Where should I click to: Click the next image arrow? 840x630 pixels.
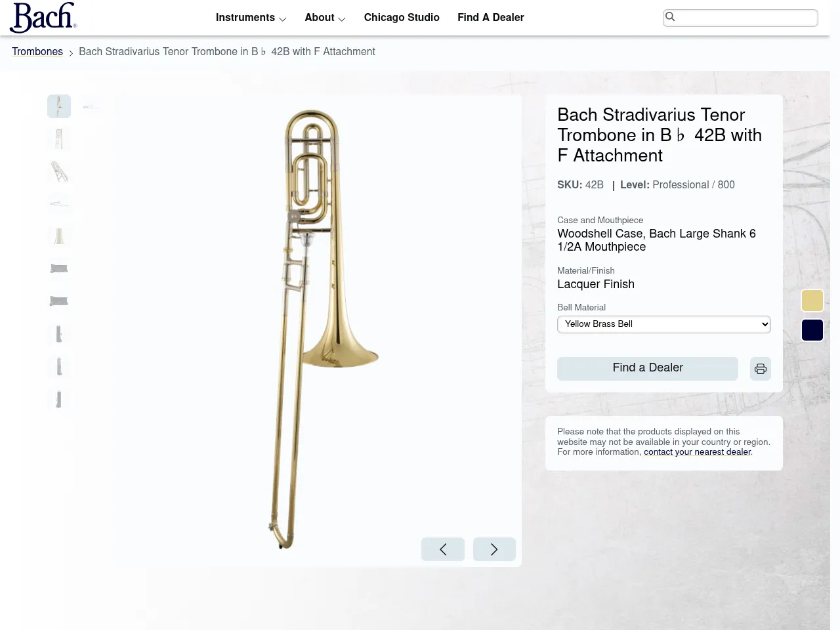(494, 549)
